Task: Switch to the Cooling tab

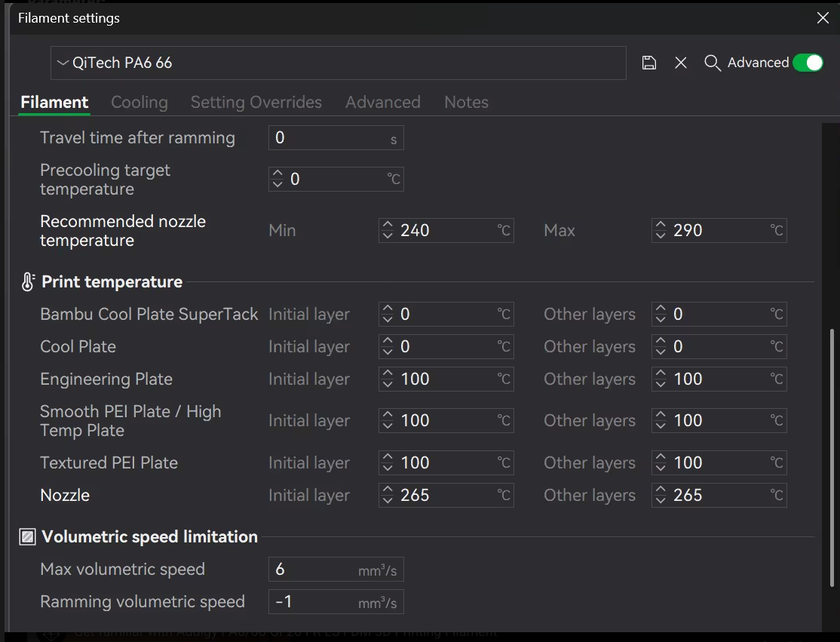Action: coord(139,103)
